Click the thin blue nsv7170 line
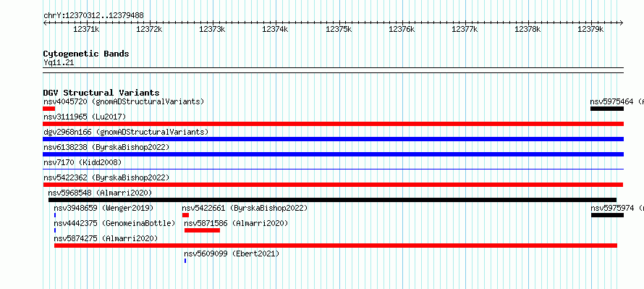 click(333, 169)
